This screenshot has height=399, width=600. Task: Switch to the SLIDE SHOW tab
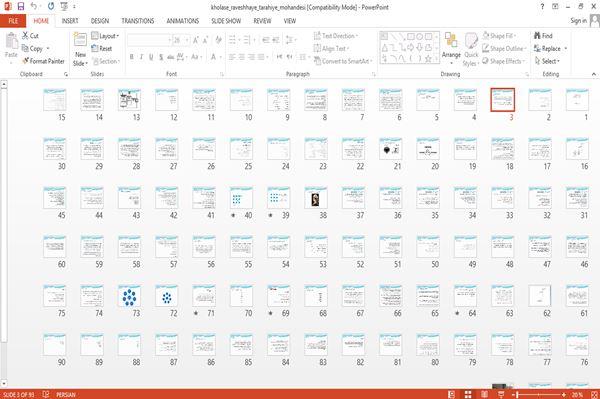tap(226, 21)
